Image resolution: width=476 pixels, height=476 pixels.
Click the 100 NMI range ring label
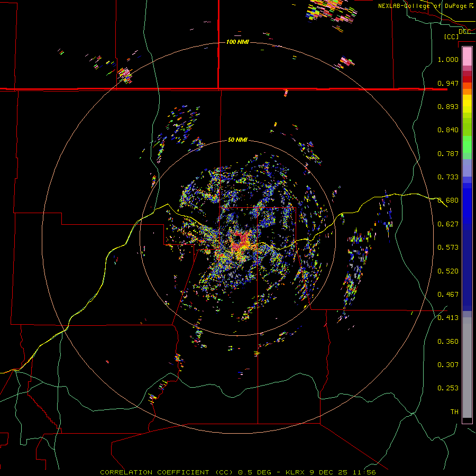[x=237, y=42]
